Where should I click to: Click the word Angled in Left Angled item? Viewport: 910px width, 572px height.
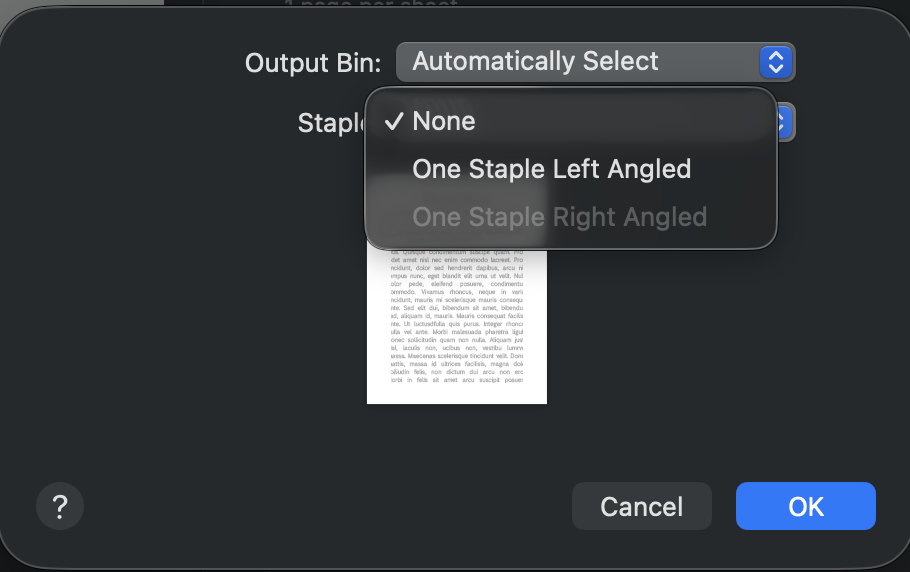click(649, 169)
